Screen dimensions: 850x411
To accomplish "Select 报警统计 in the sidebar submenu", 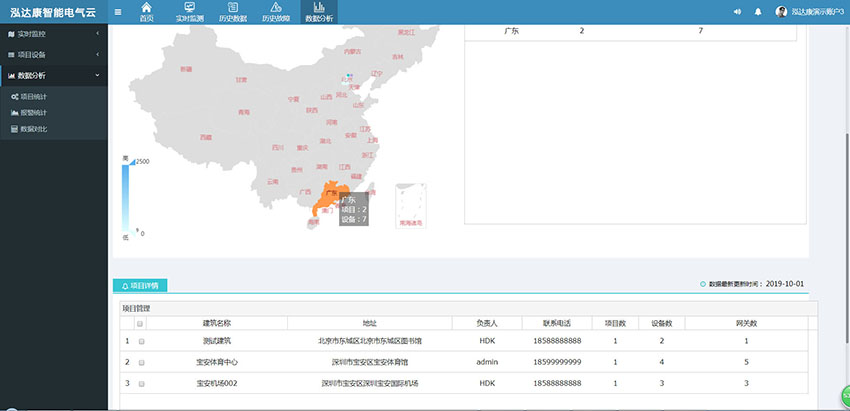I will pos(34,113).
